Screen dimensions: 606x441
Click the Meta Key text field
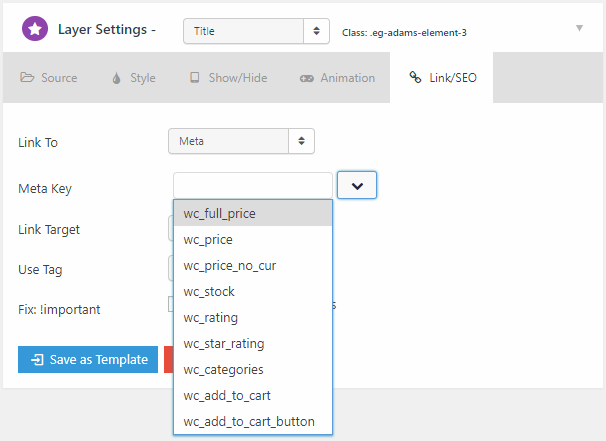253,186
